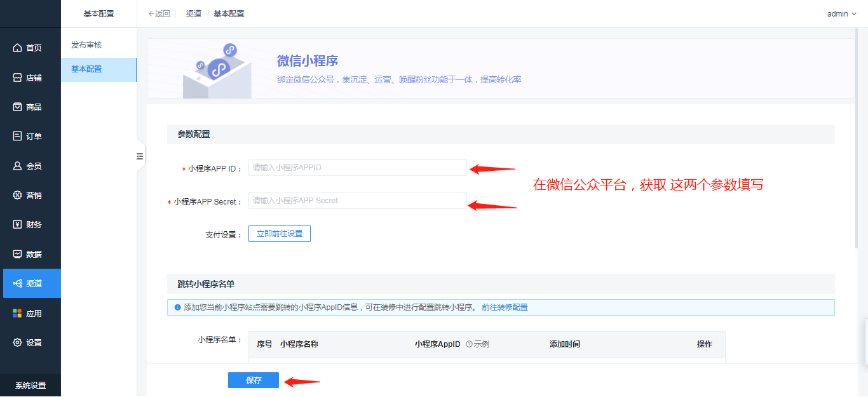Click the 会员 member person icon
Screen dimensions: 868x397
(18, 166)
